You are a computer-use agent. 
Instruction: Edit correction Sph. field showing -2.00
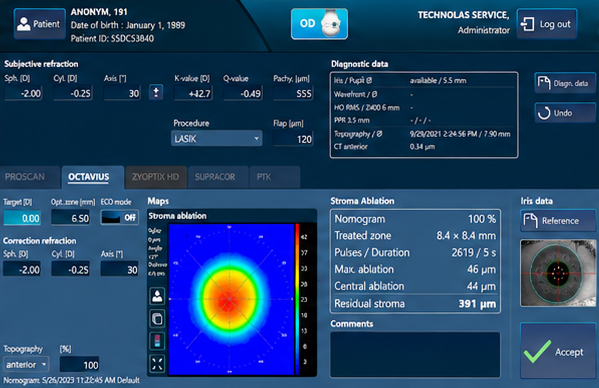coord(22,269)
